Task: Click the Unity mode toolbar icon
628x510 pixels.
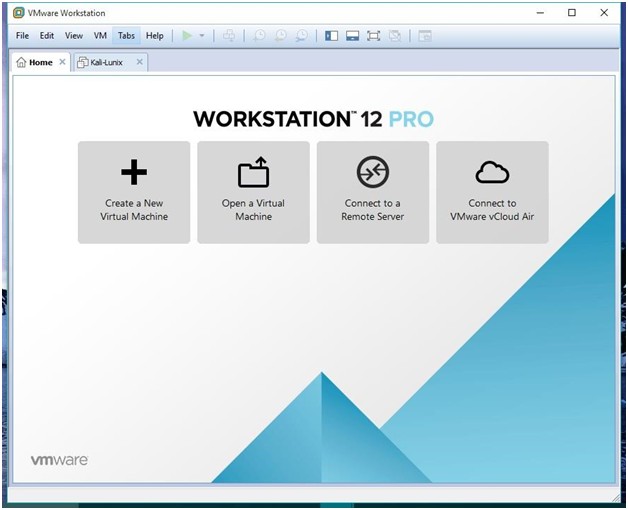Action: (x=395, y=36)
